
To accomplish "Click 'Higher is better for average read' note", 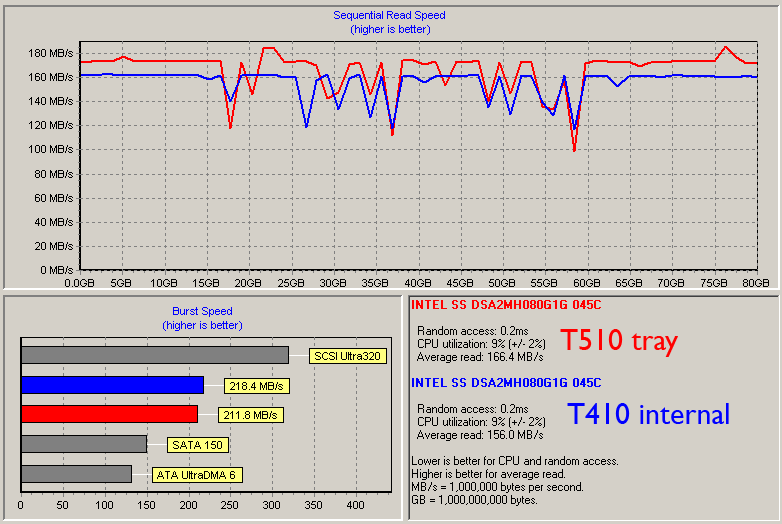I will 488,474.
